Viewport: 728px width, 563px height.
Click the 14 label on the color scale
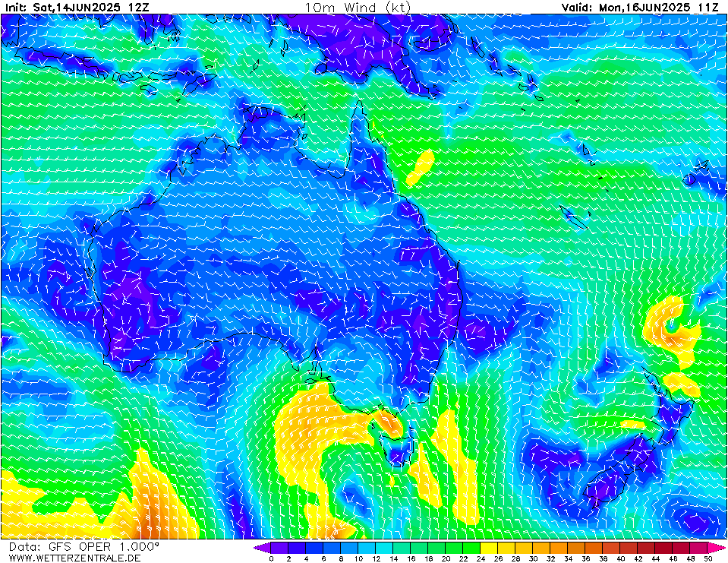click(x=394, y=558)
